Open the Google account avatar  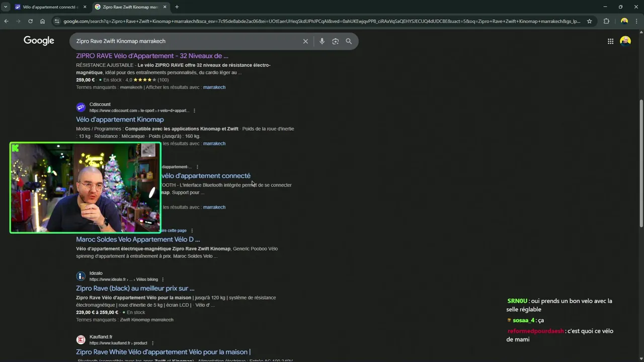625,41
